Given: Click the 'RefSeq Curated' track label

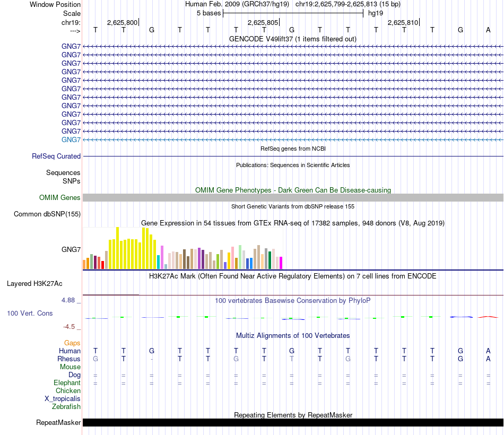Looking at the screenshot, I should pos(56,156).
